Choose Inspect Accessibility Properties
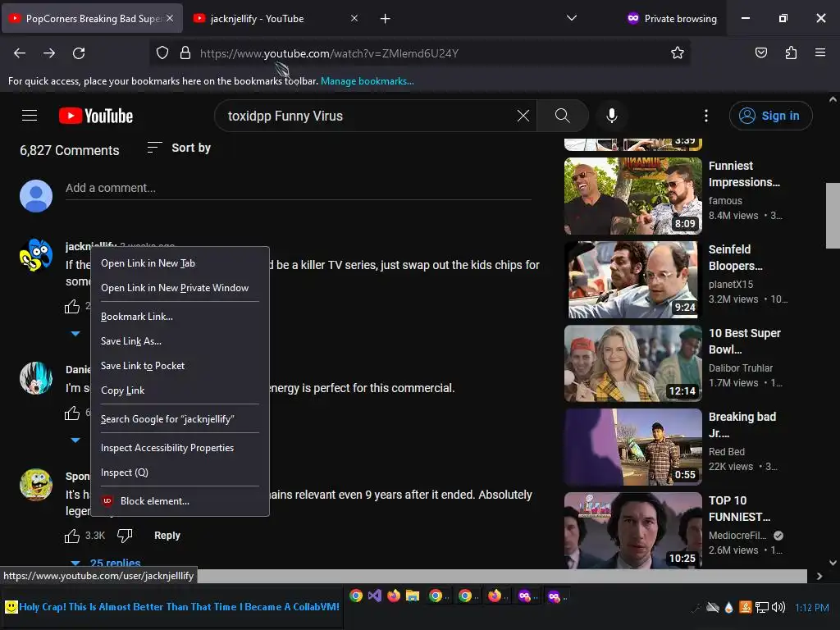This screenshot has width=840, height=630. tap(180, 448)
